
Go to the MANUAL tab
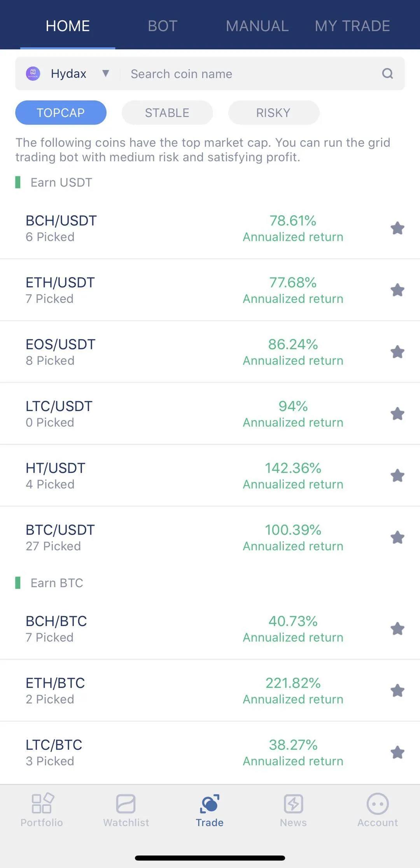[x=257, y=26]
